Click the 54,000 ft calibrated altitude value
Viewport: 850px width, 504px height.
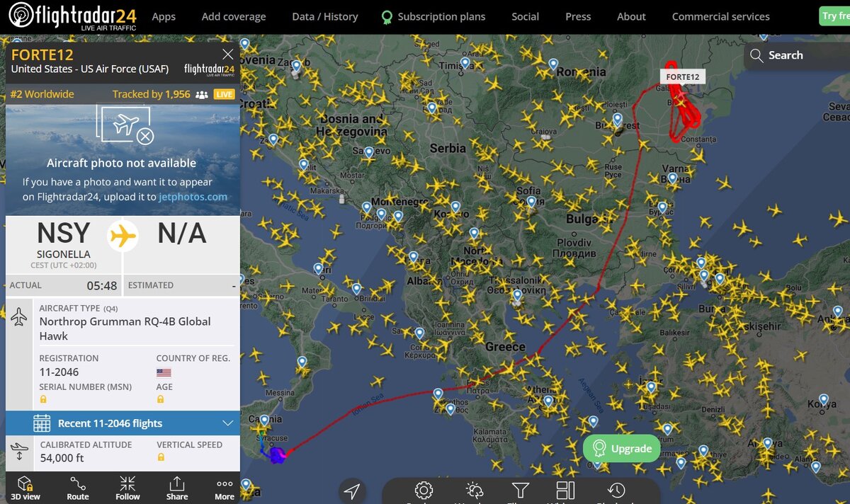(x=62, y=458)
